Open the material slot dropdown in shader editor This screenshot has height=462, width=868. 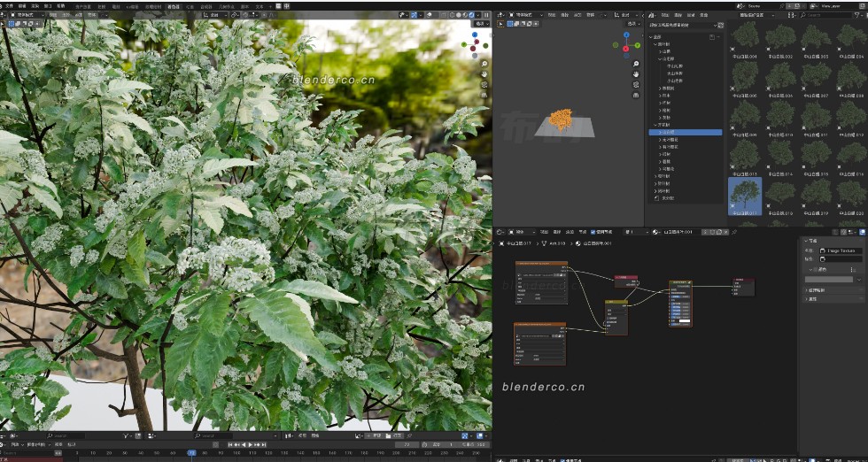tap(636, 232)
